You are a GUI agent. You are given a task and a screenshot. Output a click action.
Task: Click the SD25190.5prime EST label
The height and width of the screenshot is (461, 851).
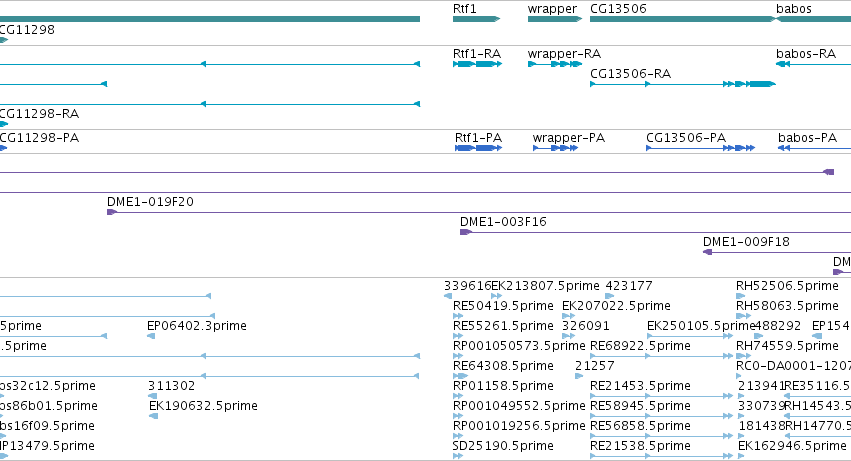(503, 446)
